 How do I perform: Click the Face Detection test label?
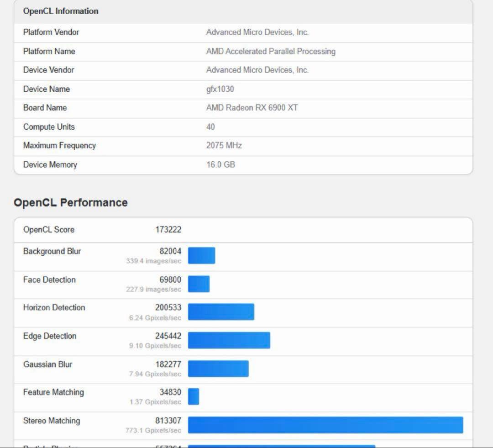tap(49, 280)
